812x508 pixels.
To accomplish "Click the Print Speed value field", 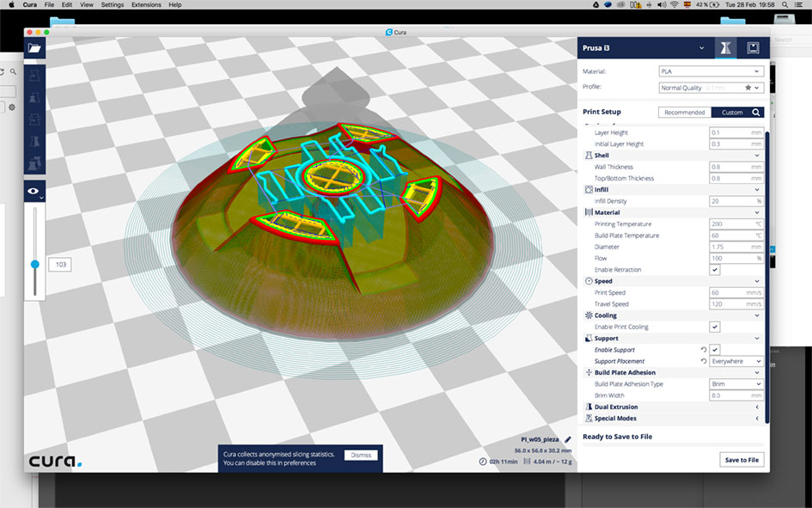I will click(736, 292).
